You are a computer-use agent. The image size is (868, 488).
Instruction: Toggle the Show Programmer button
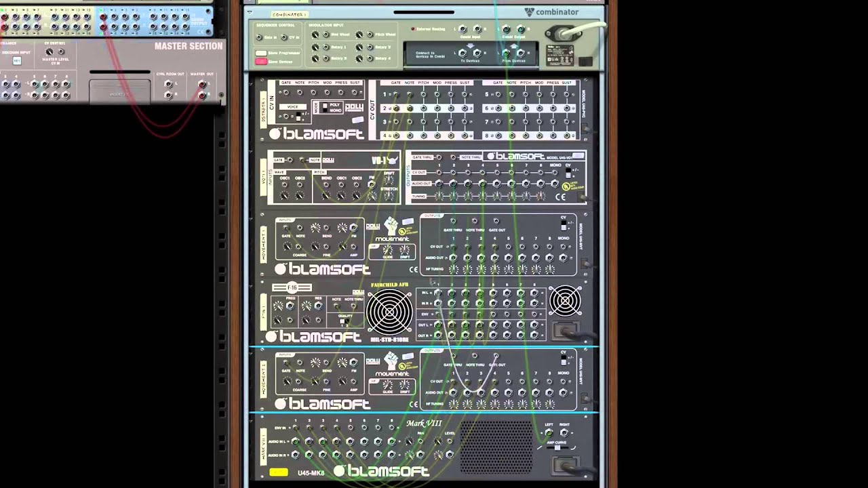coord(260,53)
